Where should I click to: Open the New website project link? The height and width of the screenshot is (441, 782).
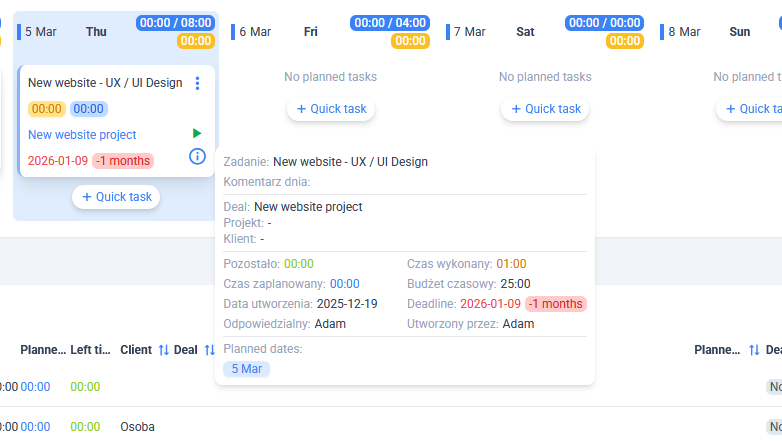(x=82, y=134)
